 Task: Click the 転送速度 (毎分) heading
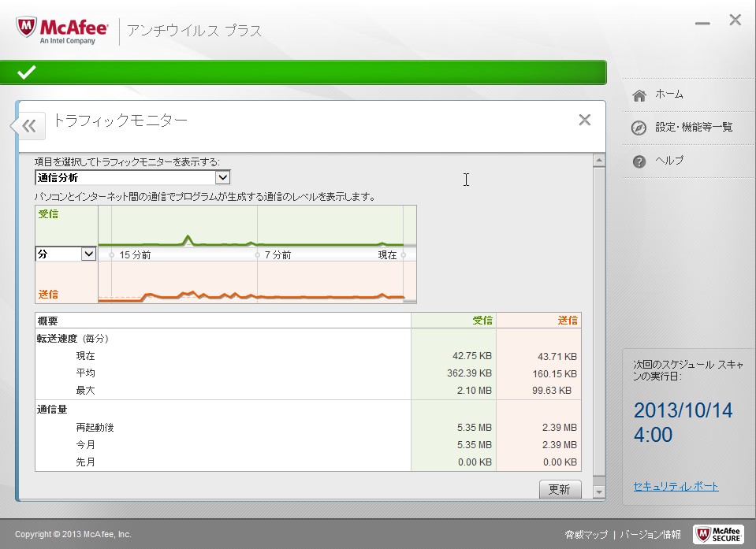(73, 339)
